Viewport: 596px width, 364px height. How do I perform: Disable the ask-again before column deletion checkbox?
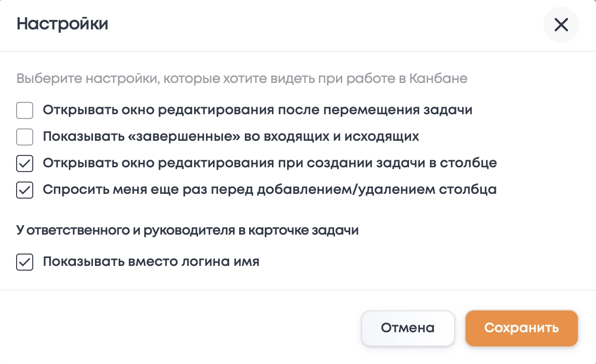(x=25, y=191)
